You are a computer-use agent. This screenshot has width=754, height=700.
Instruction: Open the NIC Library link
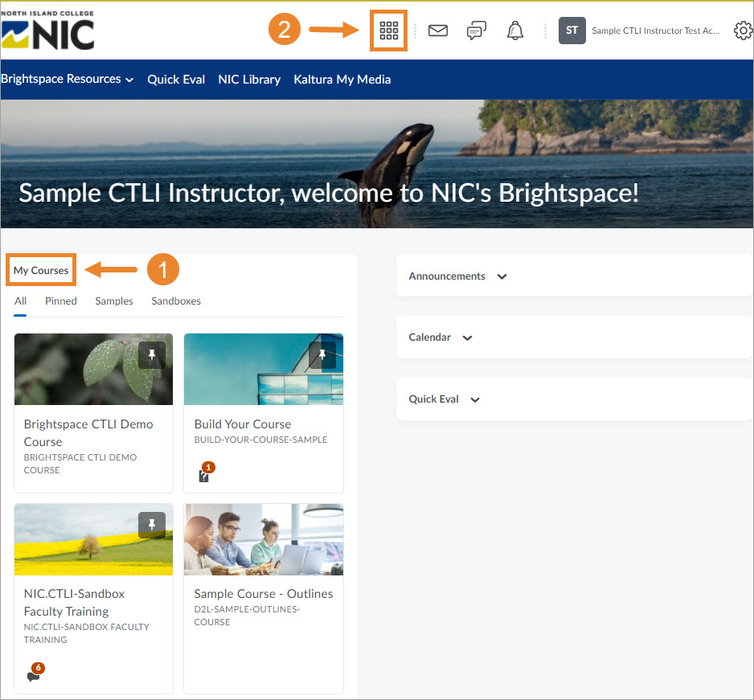click(249, 80)
